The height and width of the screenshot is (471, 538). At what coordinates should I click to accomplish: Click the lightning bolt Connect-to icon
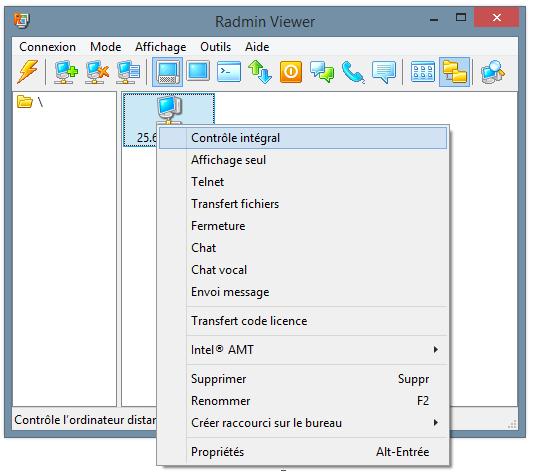(28, 72)
